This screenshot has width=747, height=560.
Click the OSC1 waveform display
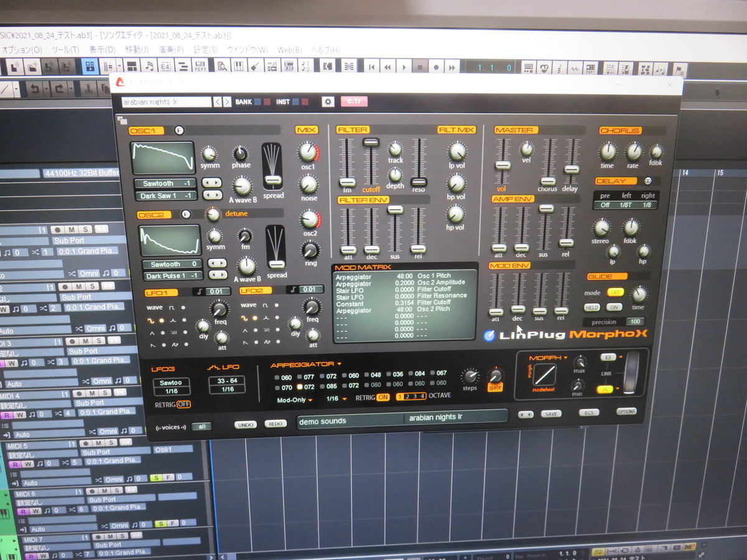pyautogui.click(x=162, y=157)
